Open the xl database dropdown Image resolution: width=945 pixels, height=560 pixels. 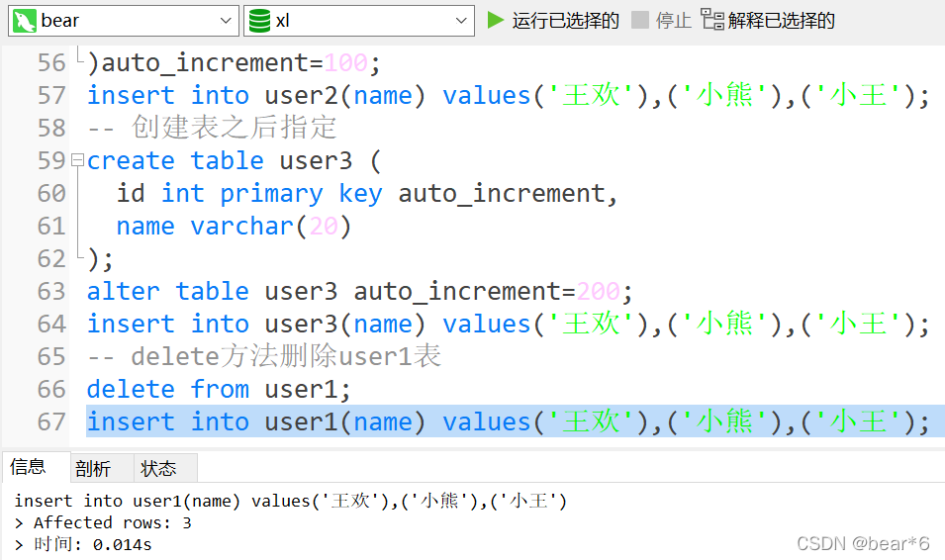(x=358, y=21)
